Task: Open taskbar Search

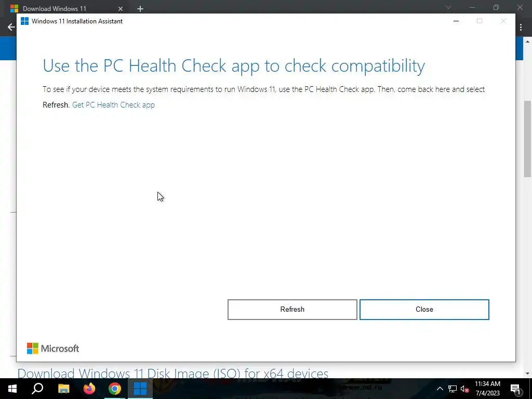Action: tap(37, 389)
